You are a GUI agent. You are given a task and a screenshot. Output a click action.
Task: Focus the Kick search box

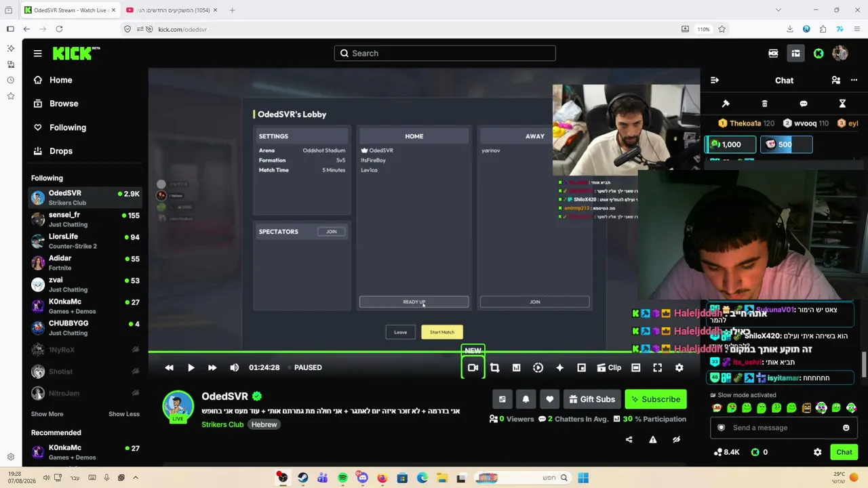[x=445, y=54]
